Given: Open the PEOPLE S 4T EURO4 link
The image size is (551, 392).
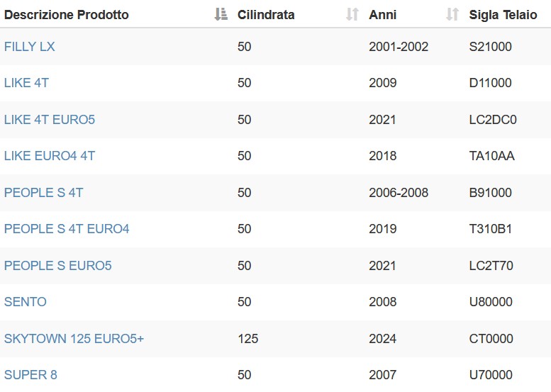Looking at the screenshot, I should coord(67,229).
